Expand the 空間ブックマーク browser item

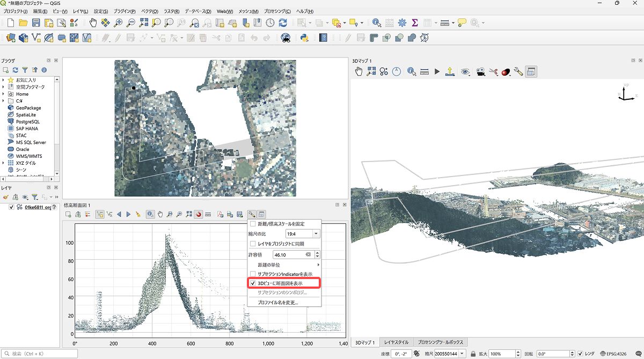[x=3, y=87]
